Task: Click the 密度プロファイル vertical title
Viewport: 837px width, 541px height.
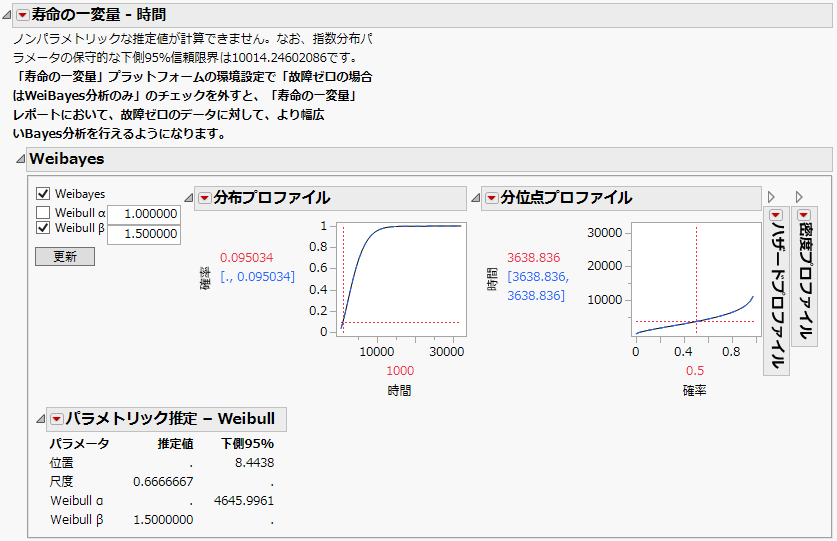Action: pos(804,281)
